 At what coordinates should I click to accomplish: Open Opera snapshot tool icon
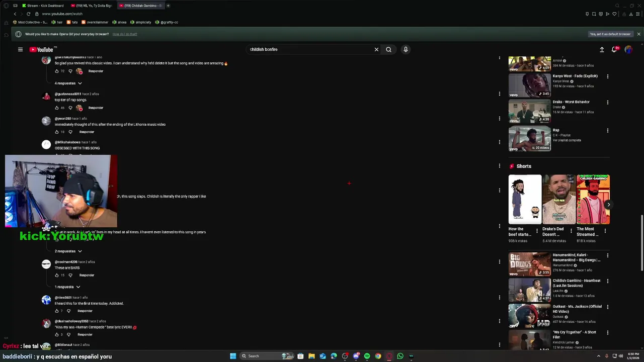pos(594,14)
